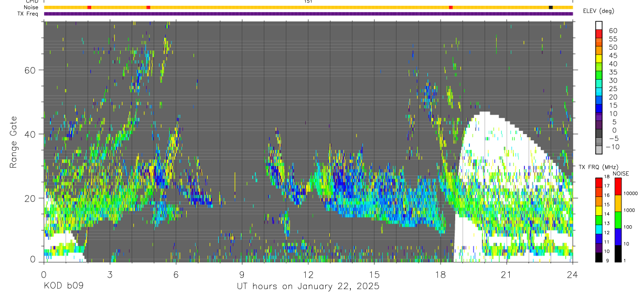
Task: Click the Range Gate tick label 40
Action: point(30,134)
